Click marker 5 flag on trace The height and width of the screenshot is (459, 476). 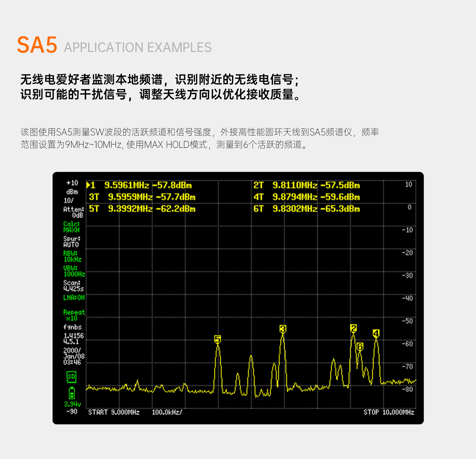coord(217,339)
